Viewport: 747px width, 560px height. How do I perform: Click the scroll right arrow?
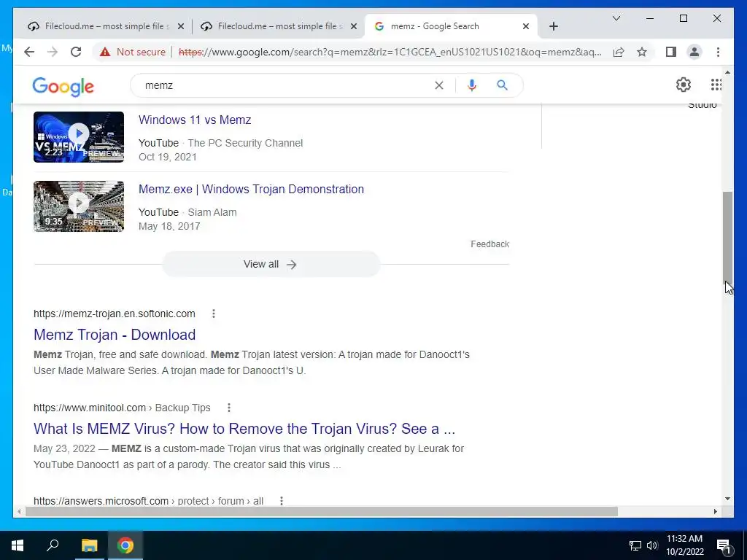click(x=715, y=511)
